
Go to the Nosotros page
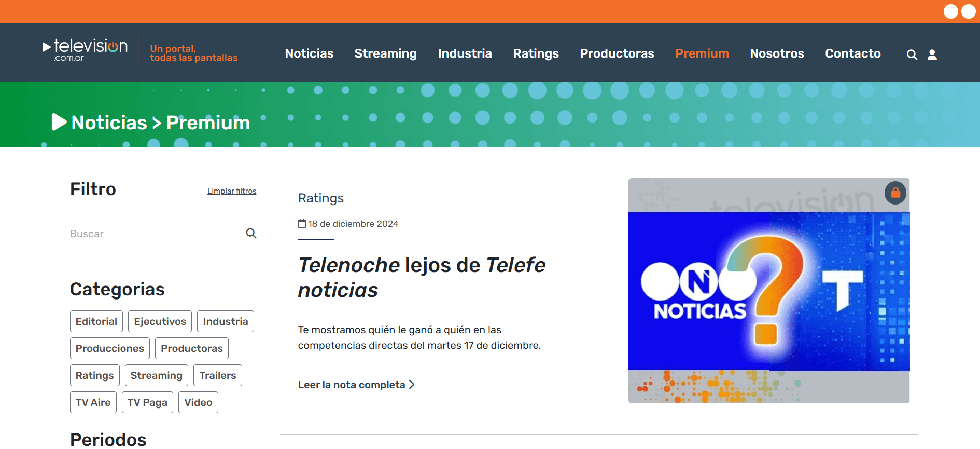click(777, 53)
